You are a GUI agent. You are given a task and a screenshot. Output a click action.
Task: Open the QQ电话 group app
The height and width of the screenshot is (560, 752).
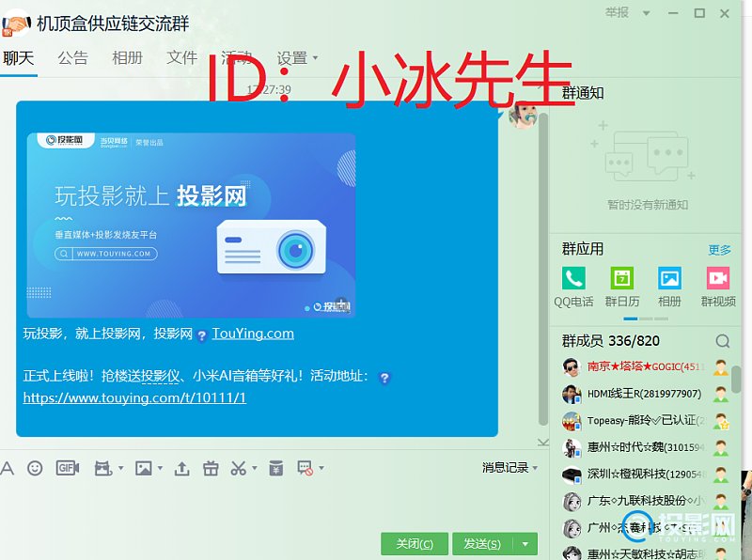pyautogui.click(x=573, y=278)
